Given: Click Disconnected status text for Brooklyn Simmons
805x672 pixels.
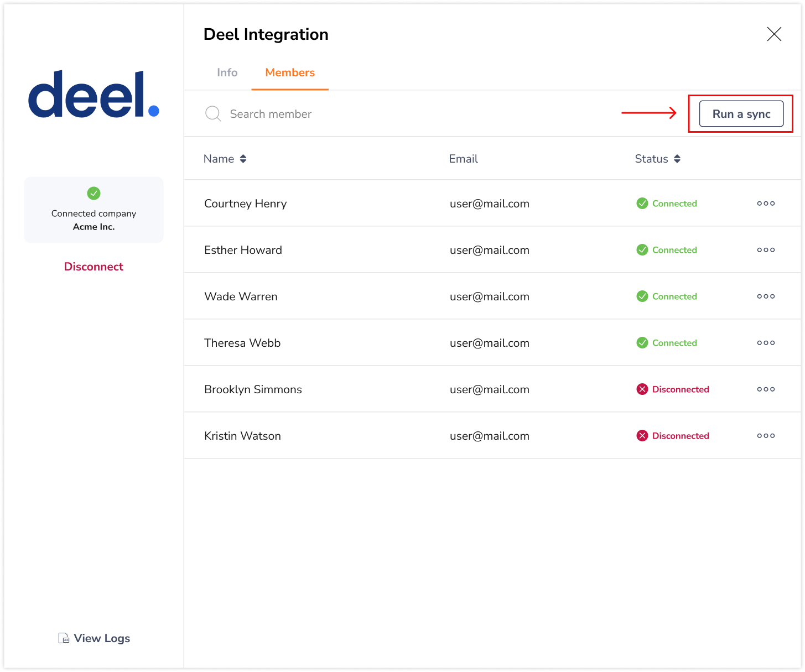Looking at the screenshot, I should [x=681, y=389].
